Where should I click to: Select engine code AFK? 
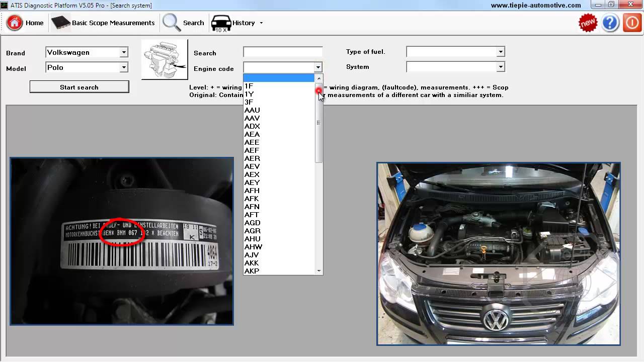pos(279,199)
